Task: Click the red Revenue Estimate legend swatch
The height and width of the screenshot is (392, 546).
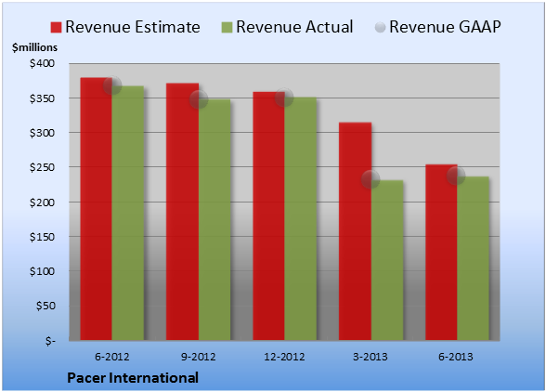Action: pos(56,27)
